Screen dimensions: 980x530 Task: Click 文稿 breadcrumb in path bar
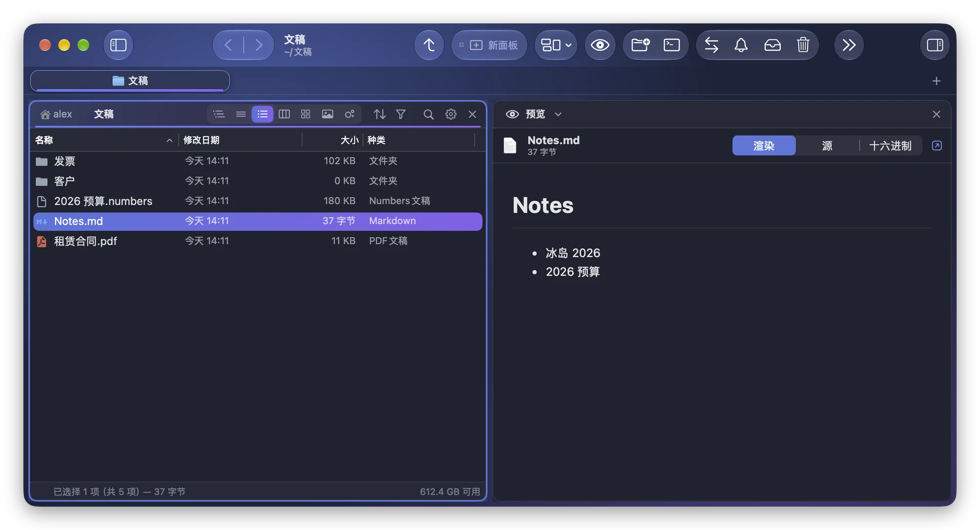[x=103, y=114]
